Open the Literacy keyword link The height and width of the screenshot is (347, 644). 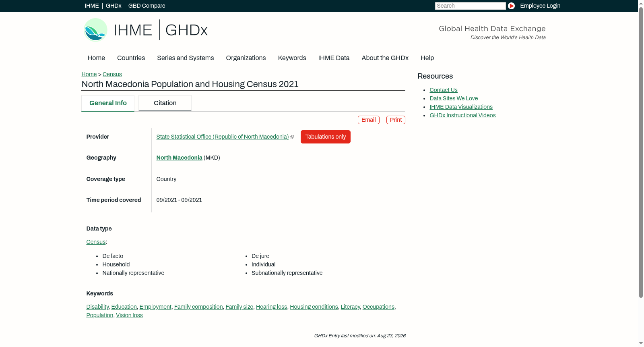(351, 307)
